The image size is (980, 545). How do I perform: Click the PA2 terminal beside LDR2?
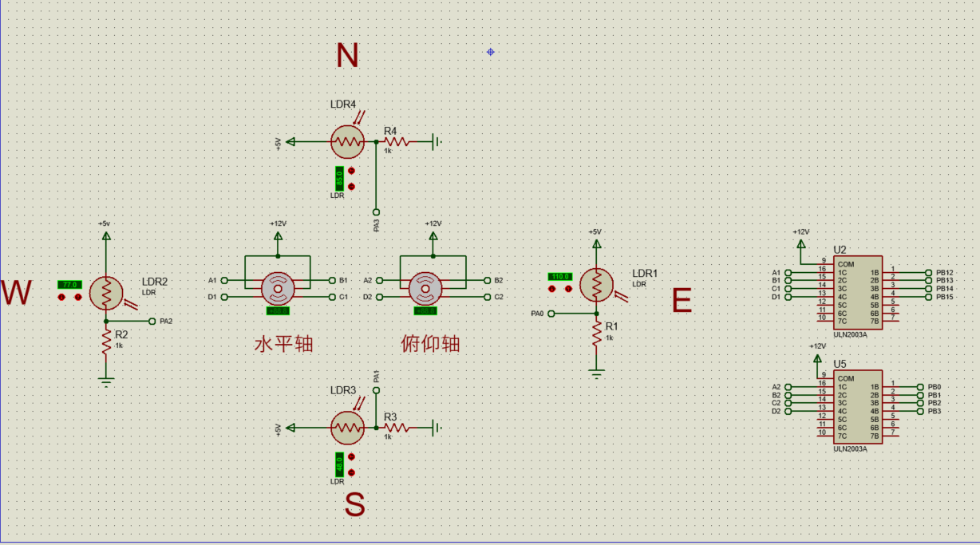(152, 322)
